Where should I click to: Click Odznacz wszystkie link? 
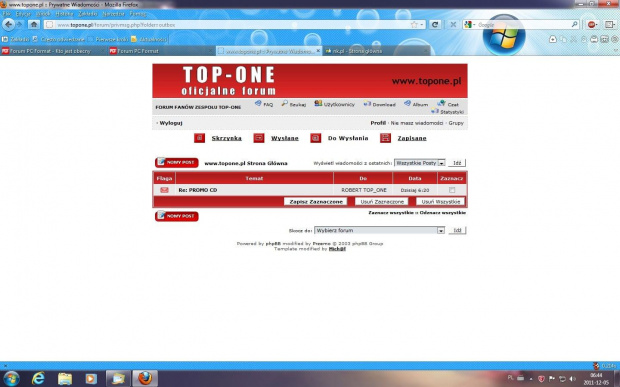(x=443, y=213)
